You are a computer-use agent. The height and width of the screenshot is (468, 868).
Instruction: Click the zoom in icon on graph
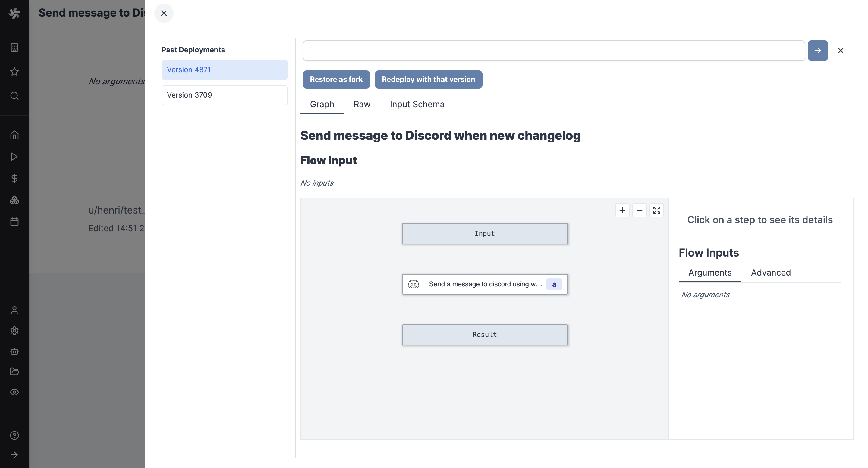click(x=622, y=209)
